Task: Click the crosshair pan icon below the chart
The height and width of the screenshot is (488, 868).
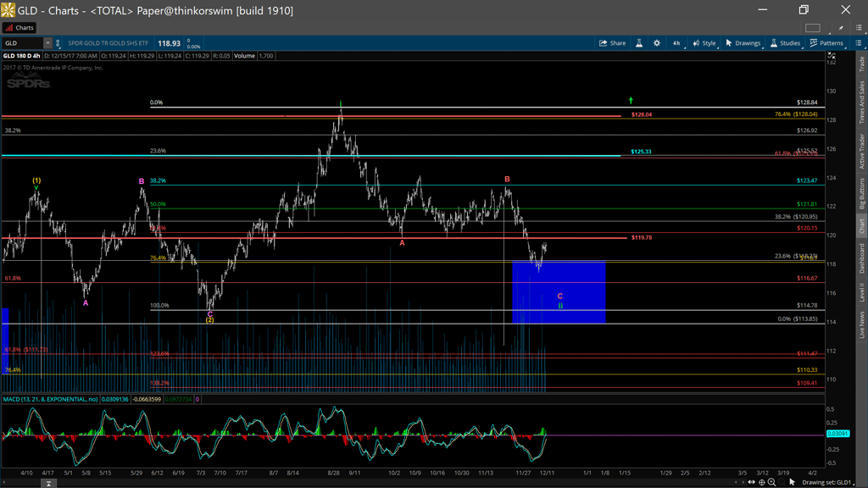Action: (x=761, y=482)
